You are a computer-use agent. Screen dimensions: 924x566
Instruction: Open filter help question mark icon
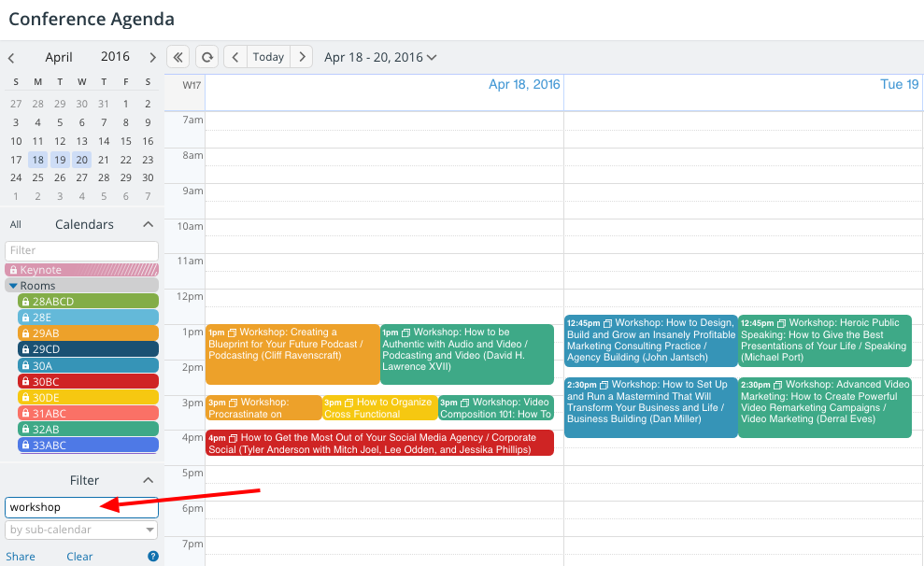click(x=153, y=556)
